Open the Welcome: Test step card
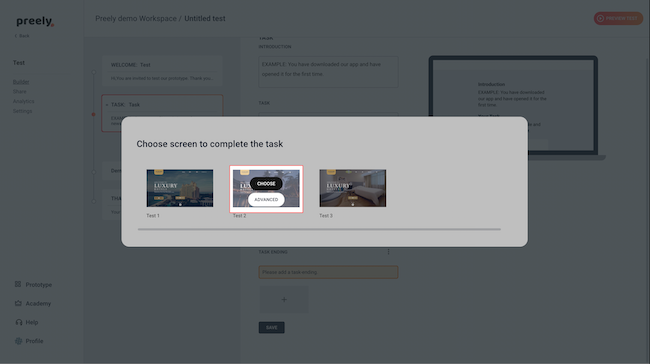 click(x=162, y=71)
